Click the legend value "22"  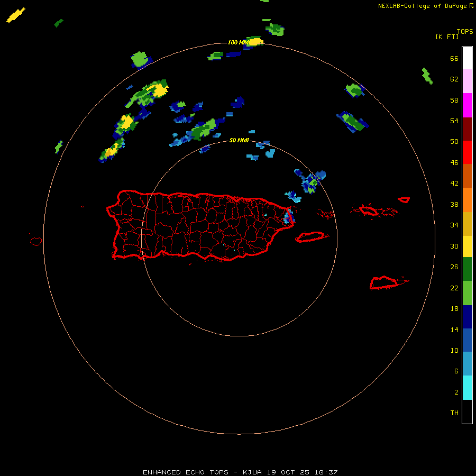click(x=454, y=288)
